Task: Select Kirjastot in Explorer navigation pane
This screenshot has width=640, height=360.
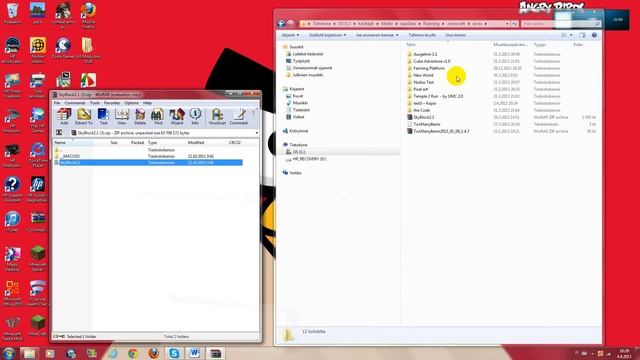Action: coord(296,89)
